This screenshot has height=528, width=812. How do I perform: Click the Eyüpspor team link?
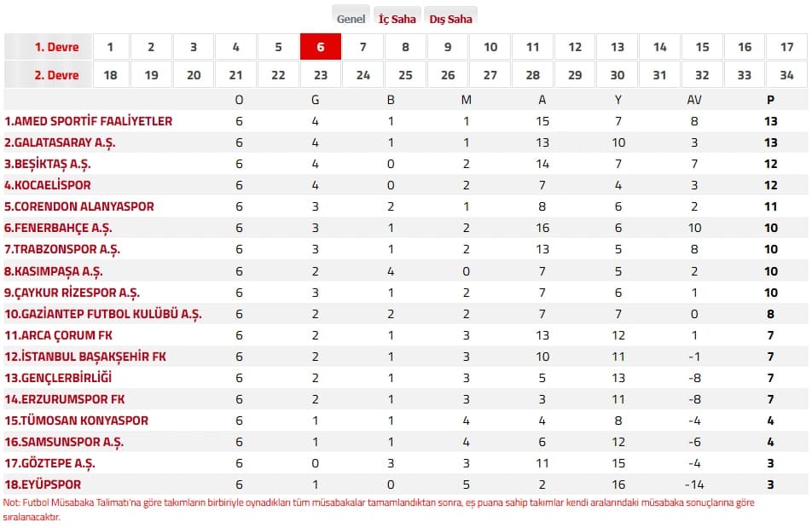pyautogui.click(x=43, y=484)
